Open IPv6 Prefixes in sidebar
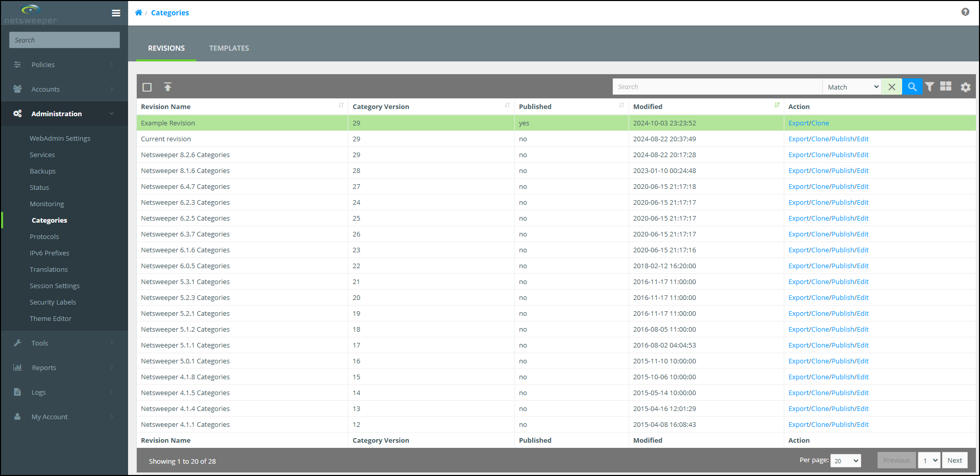980x476 pixels. point(49,253)
